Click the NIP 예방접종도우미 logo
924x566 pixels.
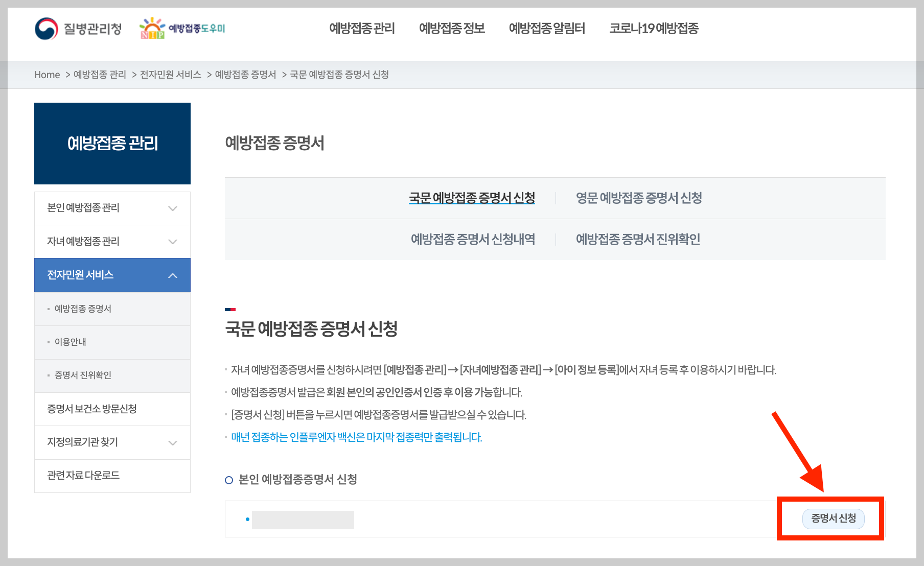click(x=182, y=29)
